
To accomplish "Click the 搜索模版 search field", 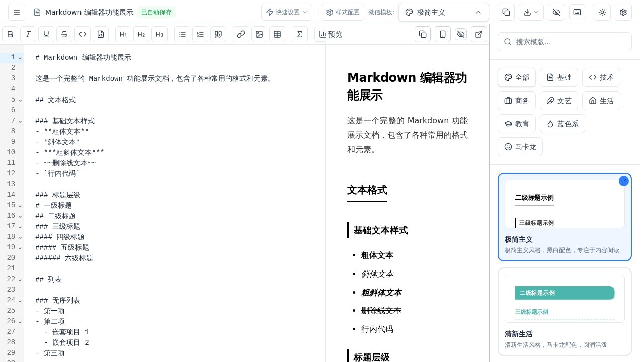I will [x=565, y=42].
